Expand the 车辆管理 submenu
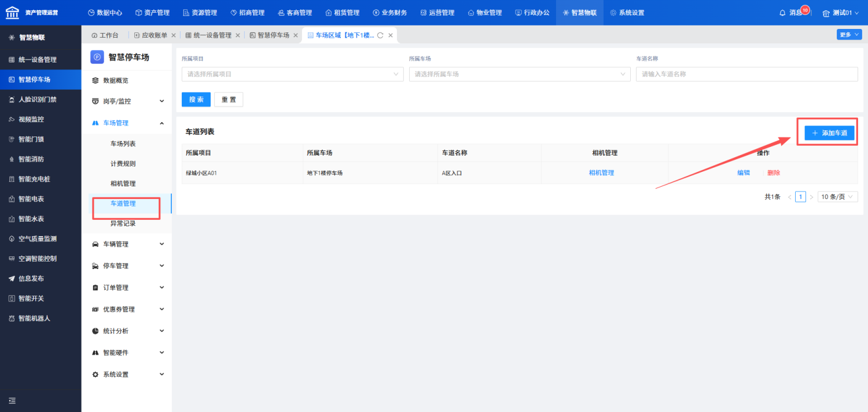 pos(127,244)
